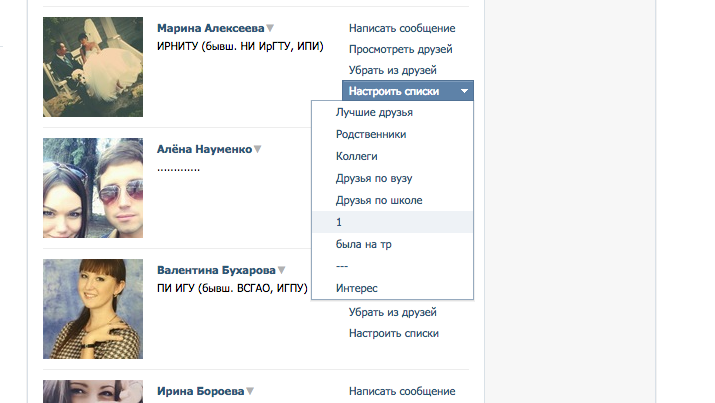Open Настроить списки for Валентина Бухарова
Screen dimensions: 715x403
click(x=394, y=333)
